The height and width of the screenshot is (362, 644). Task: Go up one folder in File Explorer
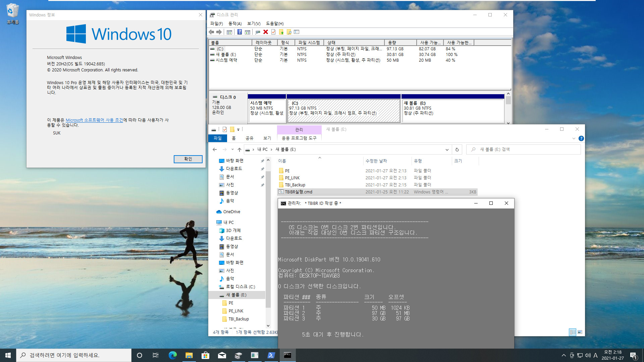tap(239, 149)
